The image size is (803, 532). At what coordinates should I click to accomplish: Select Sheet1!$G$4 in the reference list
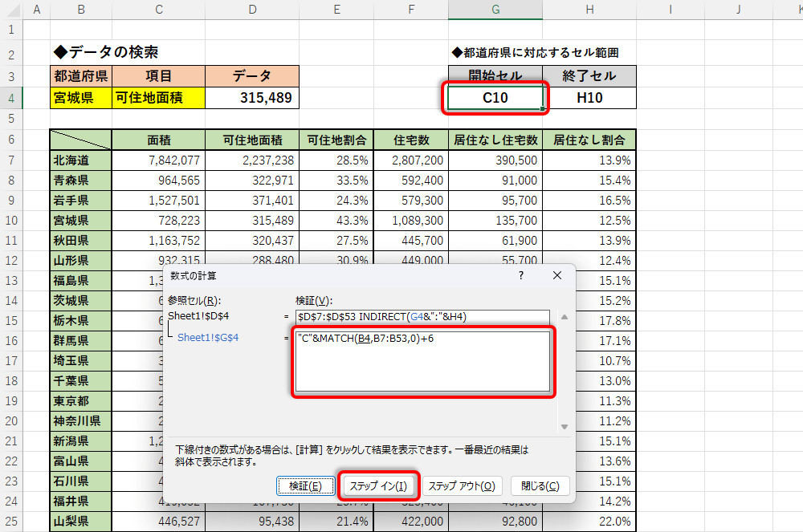[208, 338]
